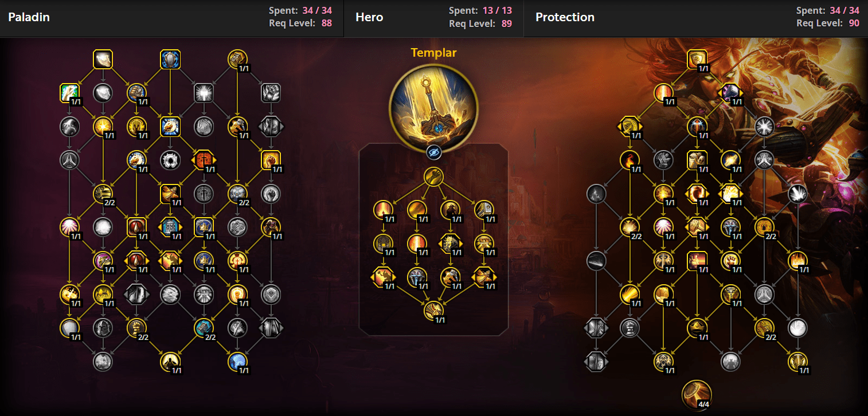Image resolution: width=868 pixels, height=416 pixels.
Task: Open the dark hammer choice node near Protection top
Action: tap(730, 93)
